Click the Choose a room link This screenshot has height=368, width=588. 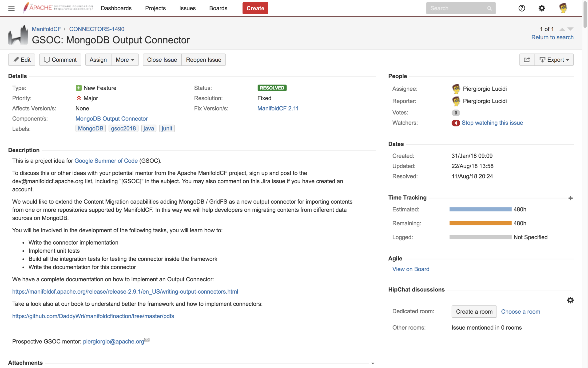pos(520,311)
